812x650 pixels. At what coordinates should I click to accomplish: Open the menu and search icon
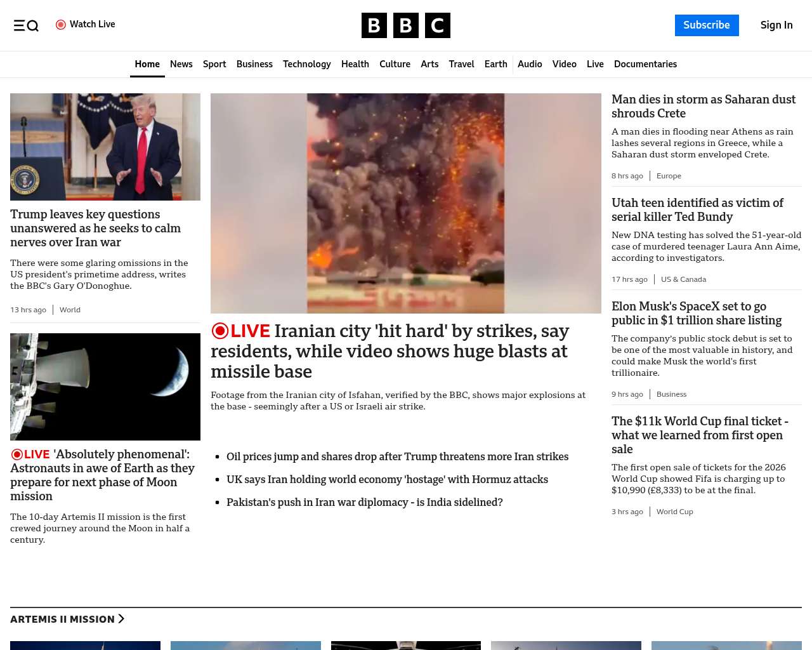[26, 25]
